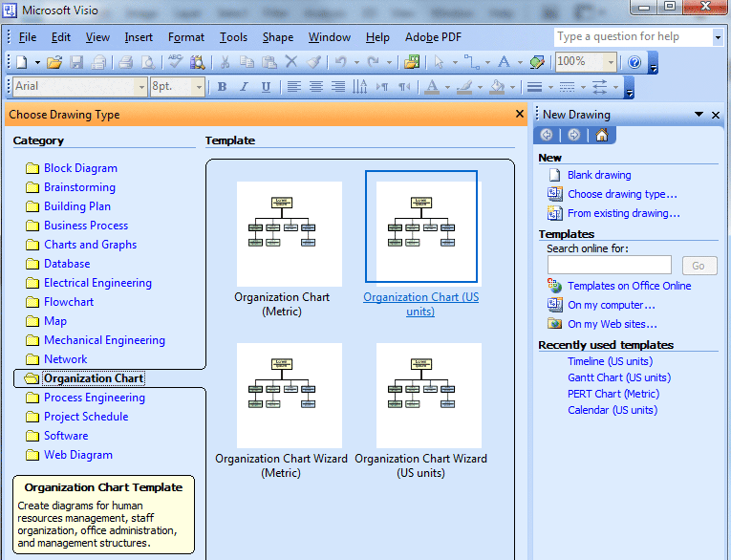Open Timeline (US units) recent template
This screenshot has height=560, width=731.
click(x=610, y=361)
